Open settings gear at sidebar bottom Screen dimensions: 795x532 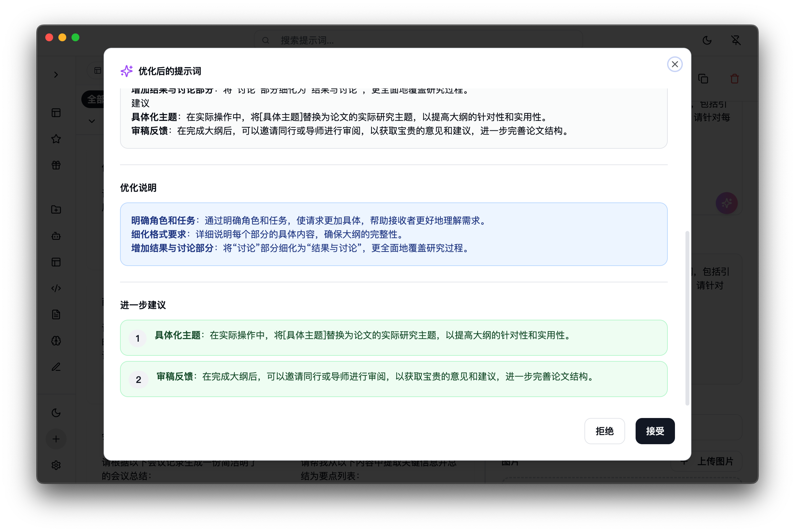point(56,465)
